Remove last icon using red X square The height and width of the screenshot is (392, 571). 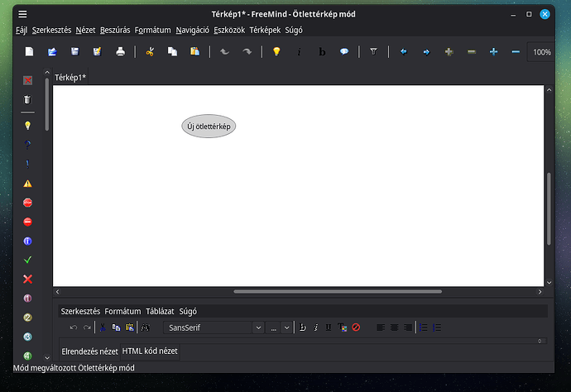coord(27,80)
